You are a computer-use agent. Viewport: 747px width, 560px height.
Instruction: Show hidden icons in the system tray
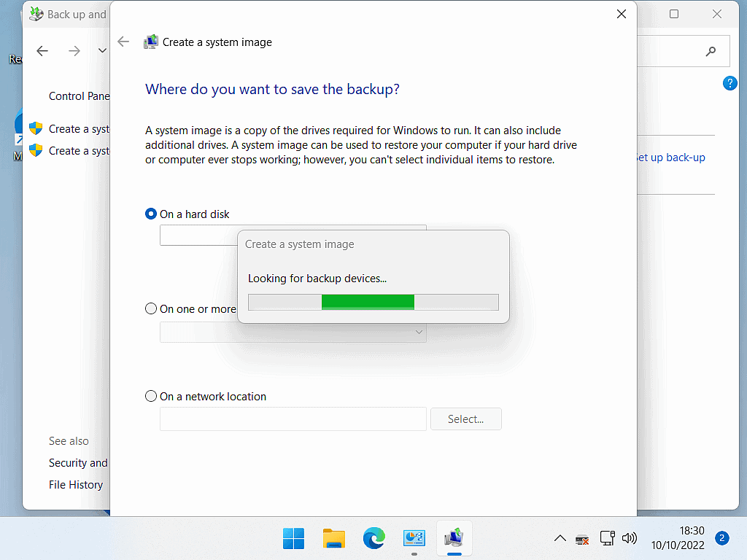point(560,538)
